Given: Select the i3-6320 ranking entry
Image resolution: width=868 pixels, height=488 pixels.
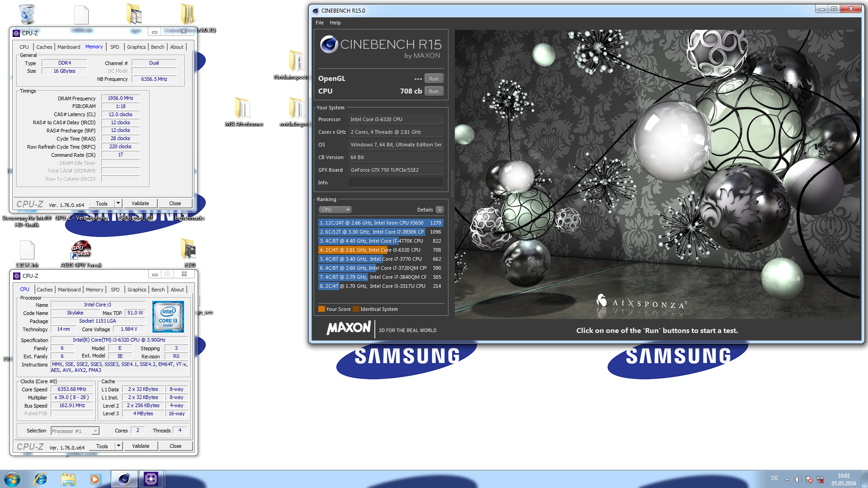Looking at the screenshot, I should tap(380, 250).
